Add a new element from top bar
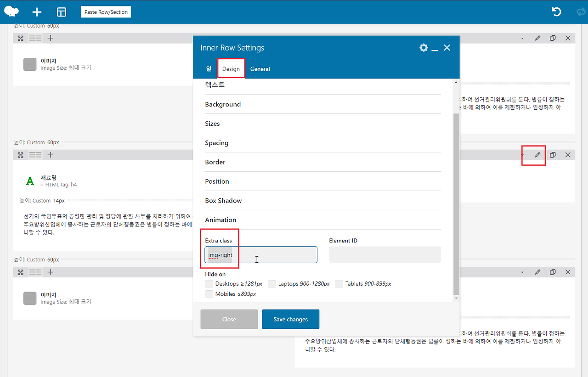The width and height of the screenshot is (588, 377). tap(37, 12)
